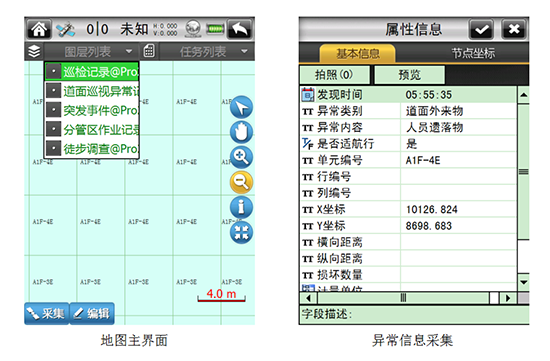Click calendar icon beside 发现时间
The height and width of the screenshot is (361, 550).
[308, 95]
